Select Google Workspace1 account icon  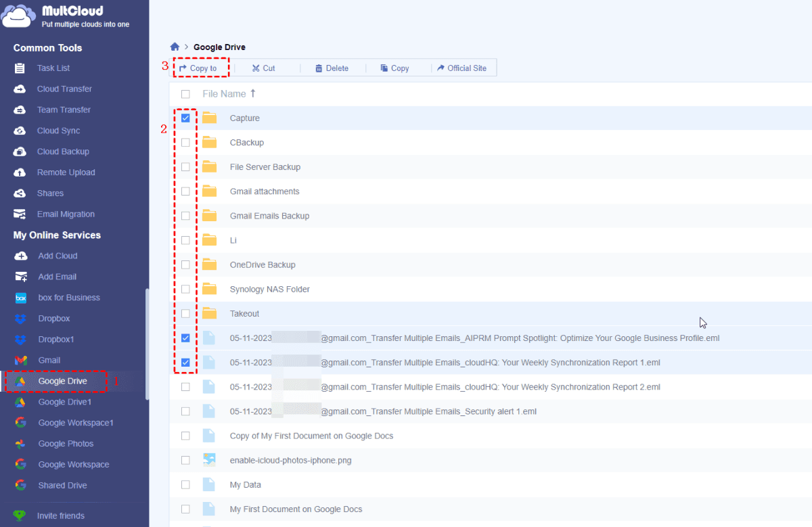coord(21,423)
